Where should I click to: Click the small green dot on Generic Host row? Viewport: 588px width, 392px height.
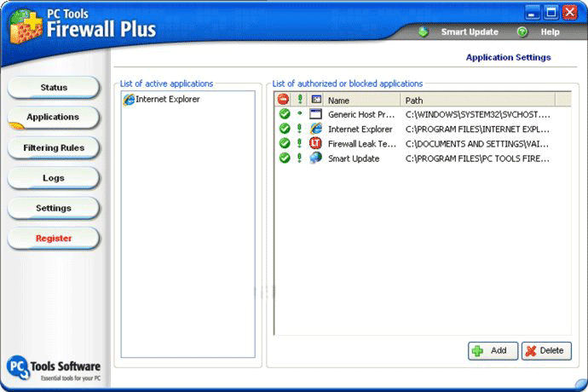point(299,112)
